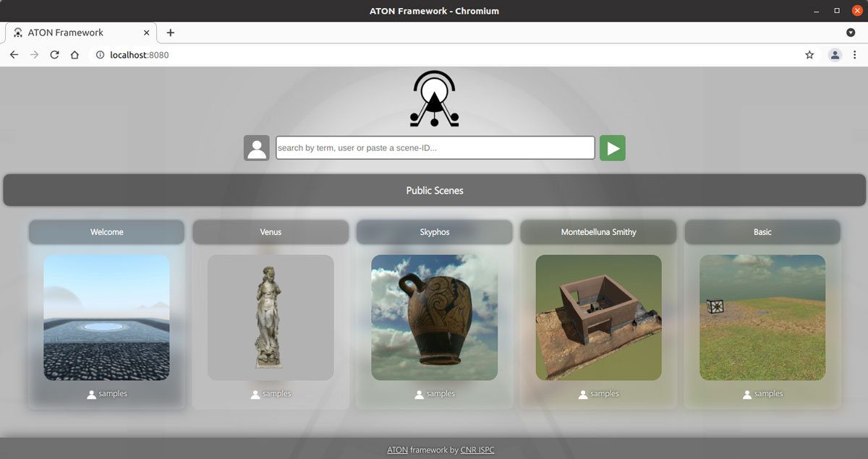Expand the tab search dropdown arrow
Screen dimensions: 868x459
pos(851,33)
